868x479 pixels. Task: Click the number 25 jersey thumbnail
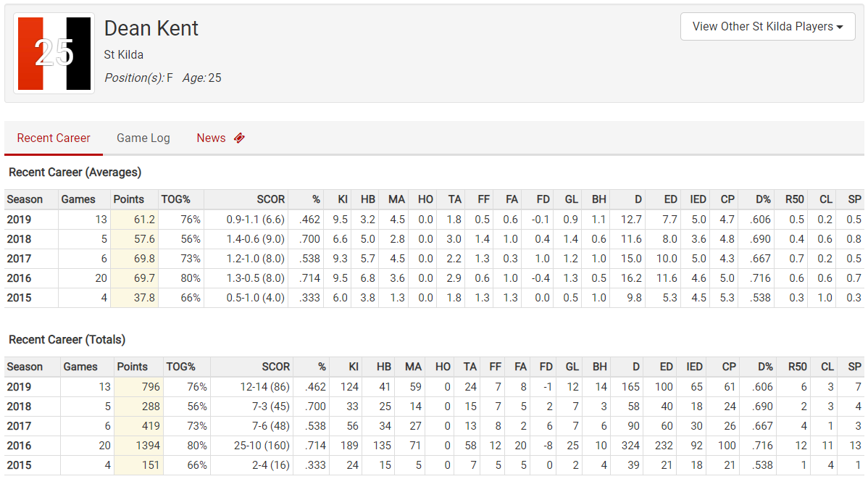click(x=54, y=53)
